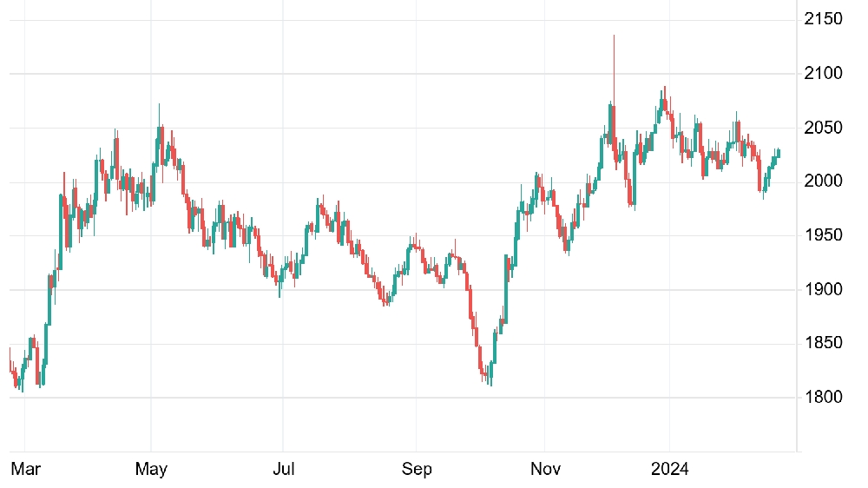Click the May date axis label
Image resolution: width=868 pixels, height=488 pixels.
point(151,469)
